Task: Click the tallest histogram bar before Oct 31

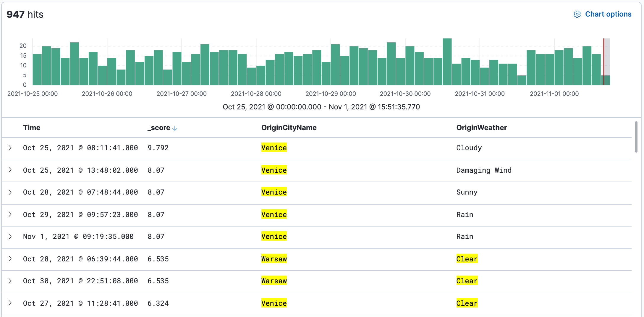Action: tap(447, 62)
